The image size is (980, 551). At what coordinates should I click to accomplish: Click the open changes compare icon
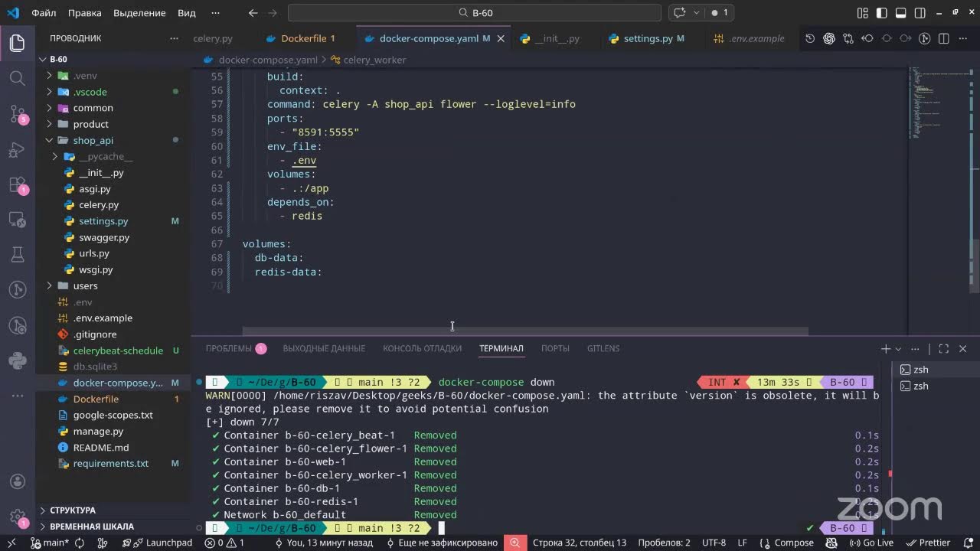pos(848,38)
